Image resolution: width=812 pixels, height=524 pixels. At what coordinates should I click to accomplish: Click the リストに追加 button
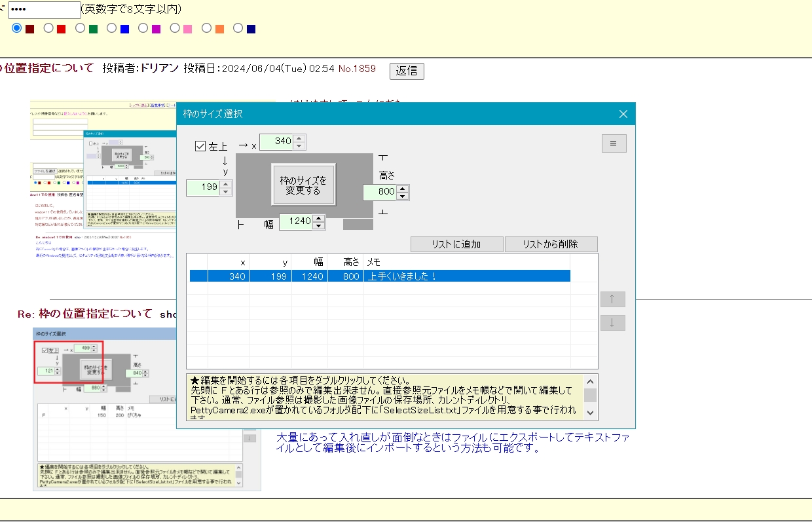[x=457, y=244]
